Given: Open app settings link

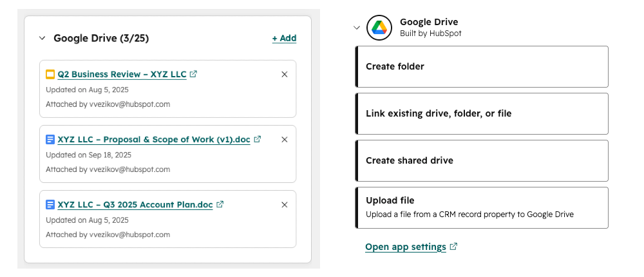Looking at the screenshot, I should pos(405,247).
